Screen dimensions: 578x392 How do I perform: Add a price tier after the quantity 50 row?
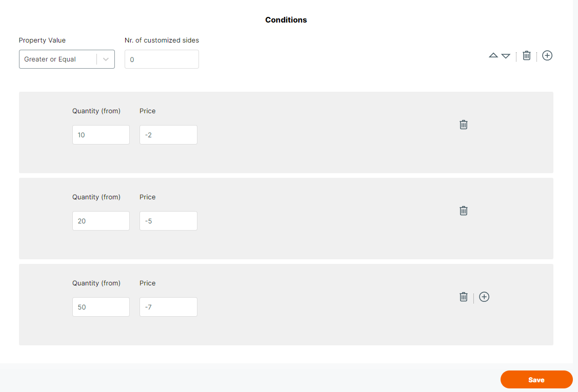click(484, 297)
